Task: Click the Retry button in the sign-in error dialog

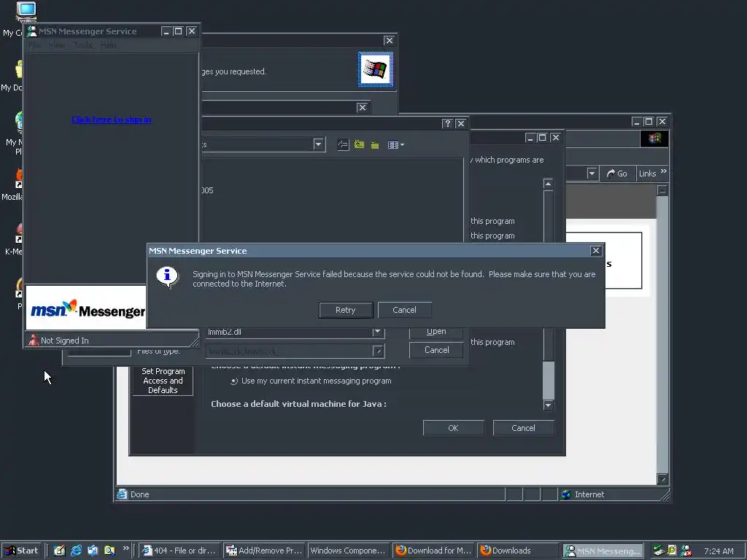Action: (345, 310)
